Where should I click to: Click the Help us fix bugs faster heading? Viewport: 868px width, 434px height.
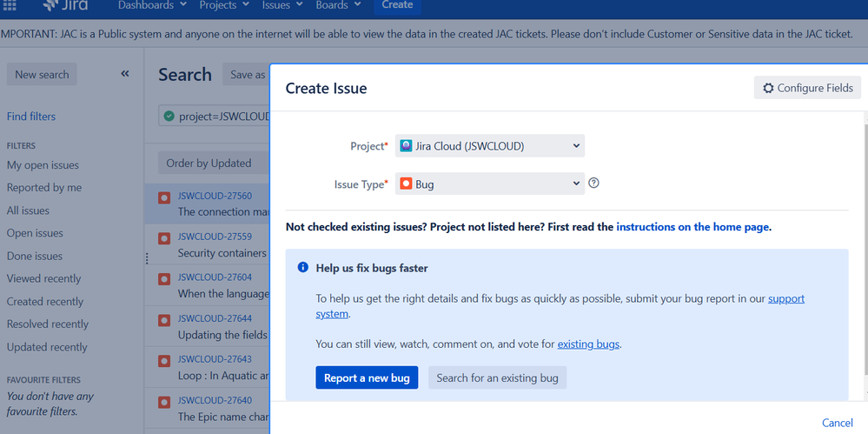coord(372,268)
